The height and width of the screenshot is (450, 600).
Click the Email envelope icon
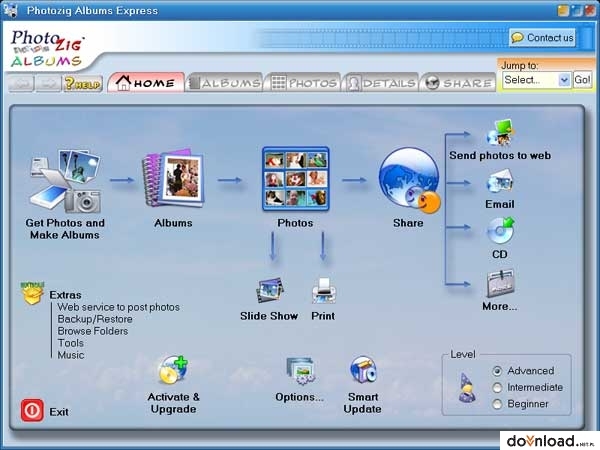(x=500, y=181)
